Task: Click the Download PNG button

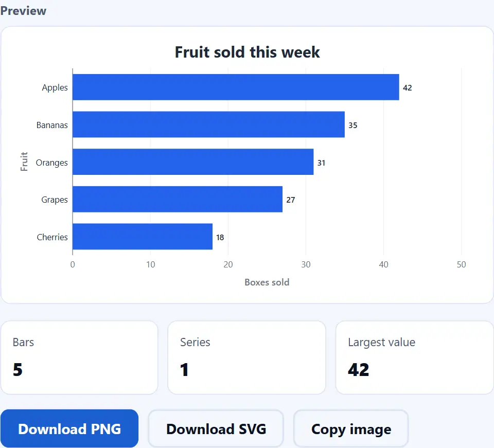Action: click(x=69, y=428)
